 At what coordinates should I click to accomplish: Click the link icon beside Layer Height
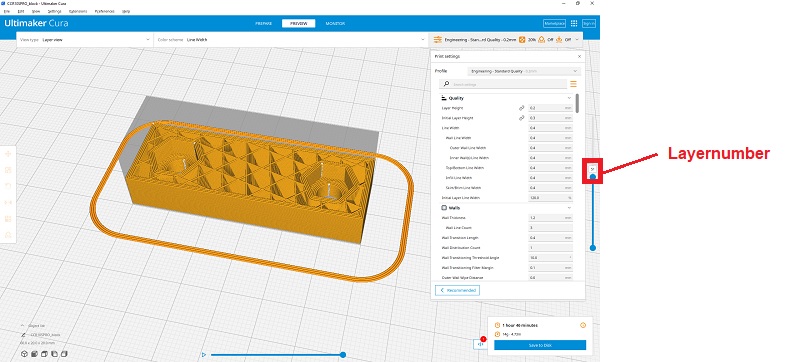tap(522, 108)
